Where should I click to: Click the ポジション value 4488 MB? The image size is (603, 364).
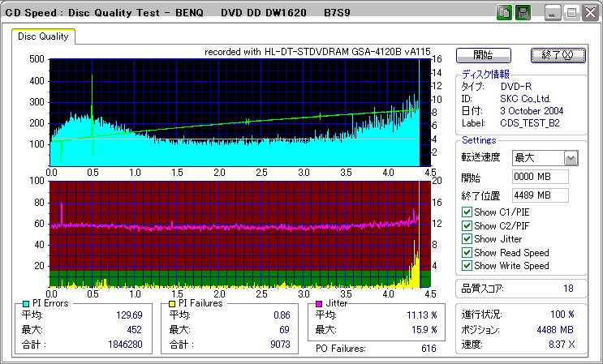pos(555,330)
